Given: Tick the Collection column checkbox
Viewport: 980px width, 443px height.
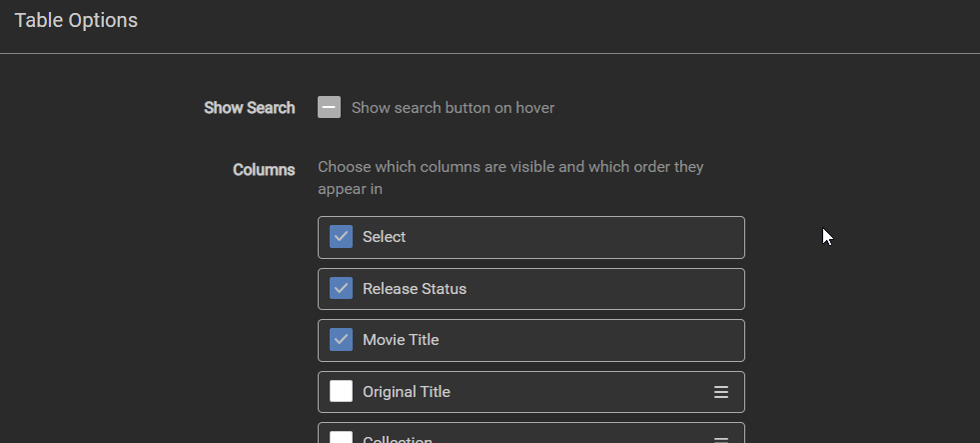Looking at the screenshot, I should coord(342,438).
